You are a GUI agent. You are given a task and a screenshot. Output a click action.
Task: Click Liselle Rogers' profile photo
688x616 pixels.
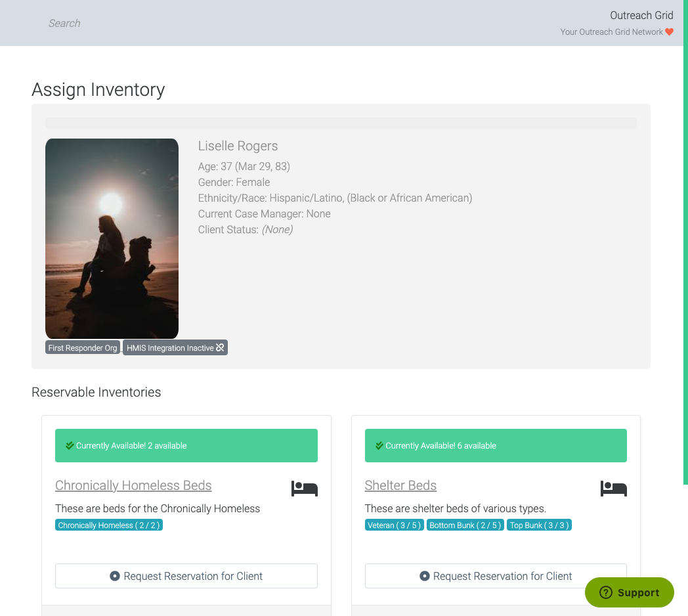pyautogui.click(x=112, y=238)
